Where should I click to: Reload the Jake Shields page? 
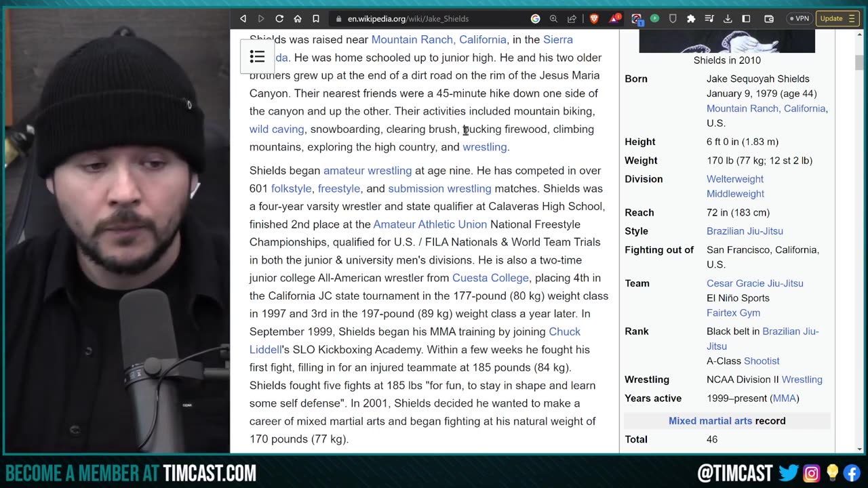[279, 19]
